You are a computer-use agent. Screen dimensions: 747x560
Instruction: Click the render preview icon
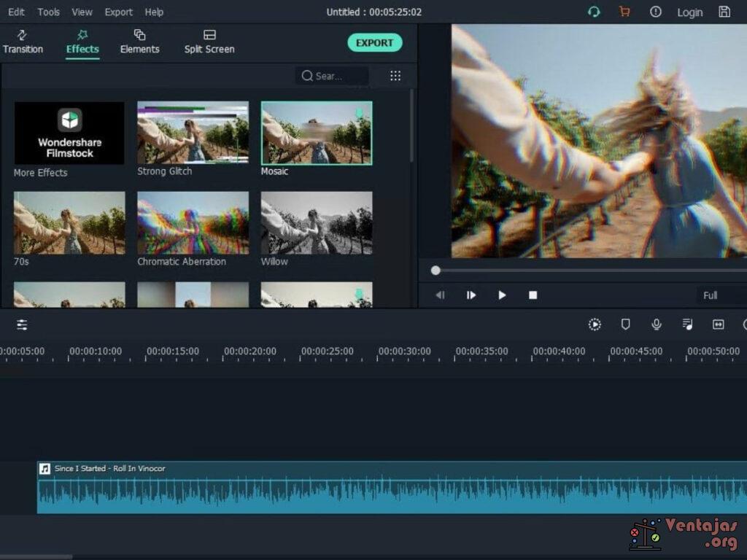[595, 324]
